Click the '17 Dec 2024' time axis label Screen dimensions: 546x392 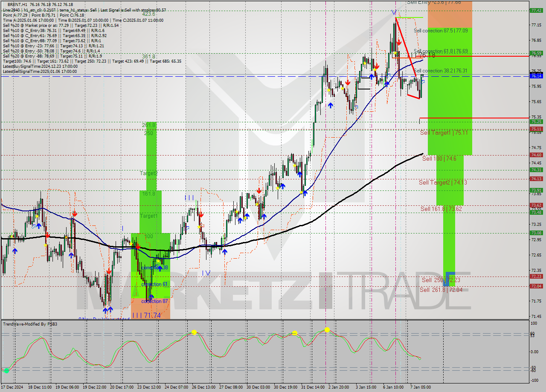(x=13, y=387)
